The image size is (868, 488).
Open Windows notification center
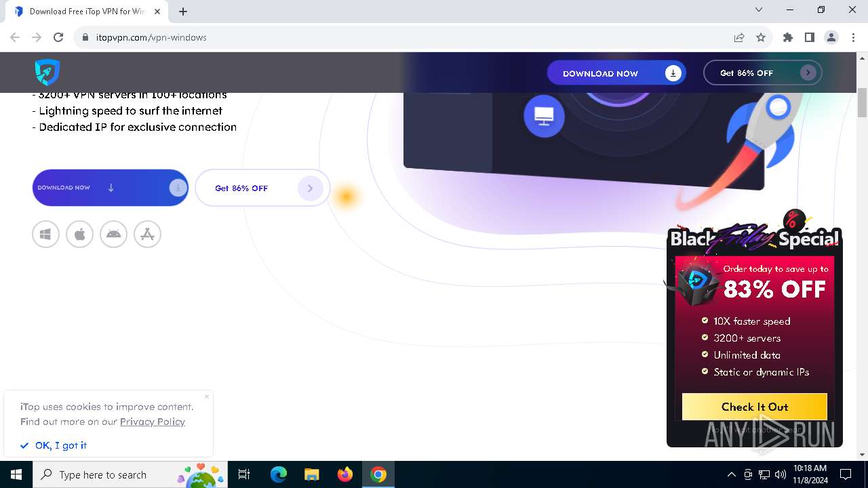pos(846,474)
